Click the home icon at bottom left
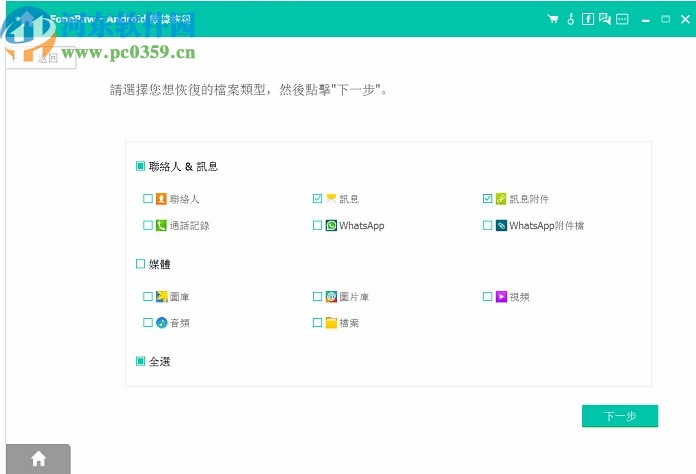The height and width of the screenshot is (474, 696). coord(39,458)
